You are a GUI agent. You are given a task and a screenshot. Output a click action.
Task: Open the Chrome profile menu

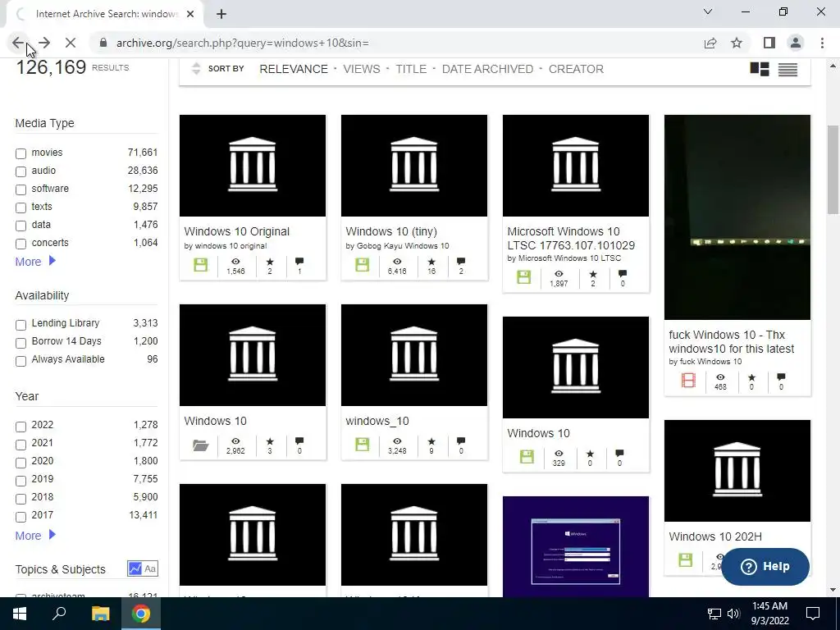(796, 43)
